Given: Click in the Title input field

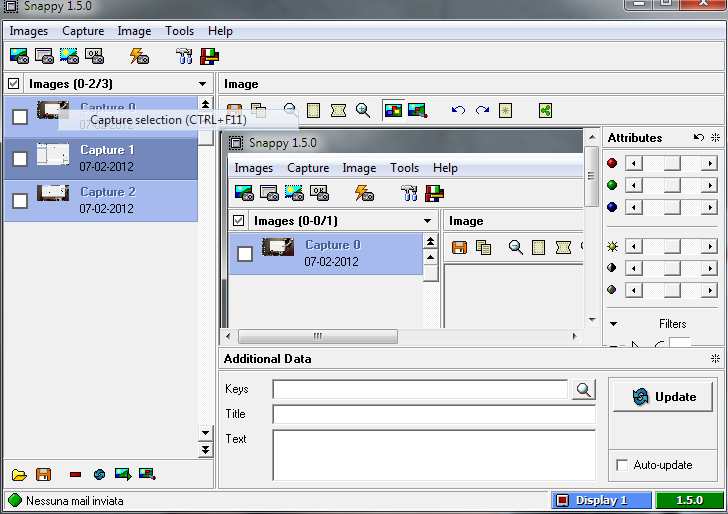Looking at the screenshot, I should coord(434,414).
